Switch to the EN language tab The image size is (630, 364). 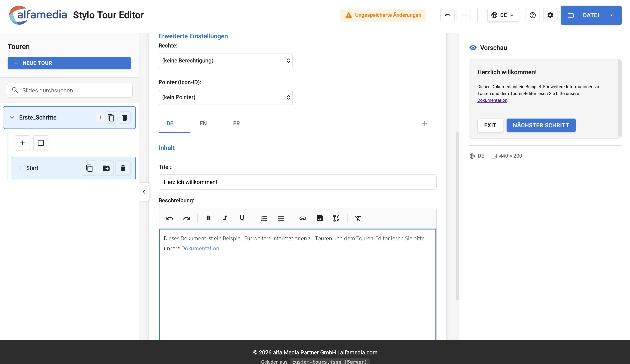click(203, 123)
